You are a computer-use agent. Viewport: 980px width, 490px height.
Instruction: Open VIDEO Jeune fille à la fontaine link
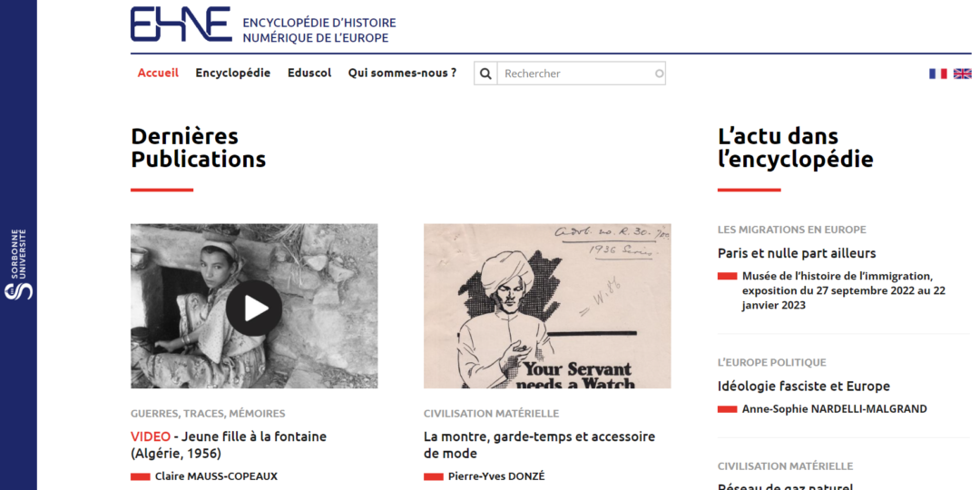point(229,445)
